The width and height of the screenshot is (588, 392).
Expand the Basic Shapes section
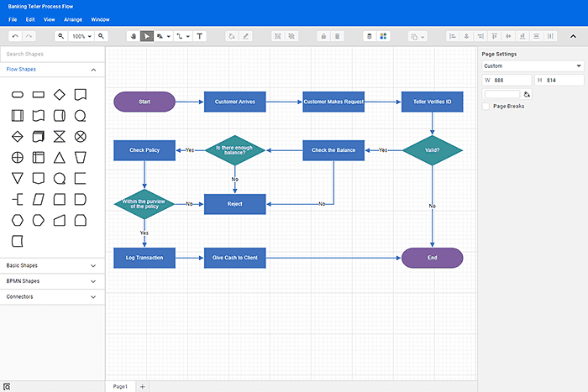(52, 266)
